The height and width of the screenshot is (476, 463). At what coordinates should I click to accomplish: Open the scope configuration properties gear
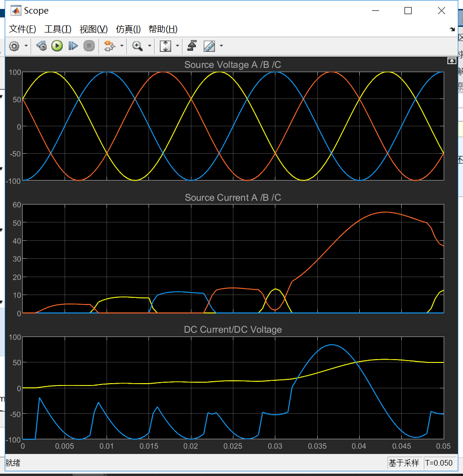point(14,46)
